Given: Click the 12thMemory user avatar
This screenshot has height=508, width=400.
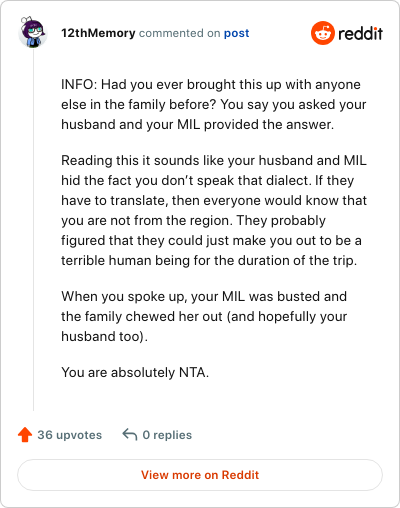Looking at the screenshot, I should [32, 32].
